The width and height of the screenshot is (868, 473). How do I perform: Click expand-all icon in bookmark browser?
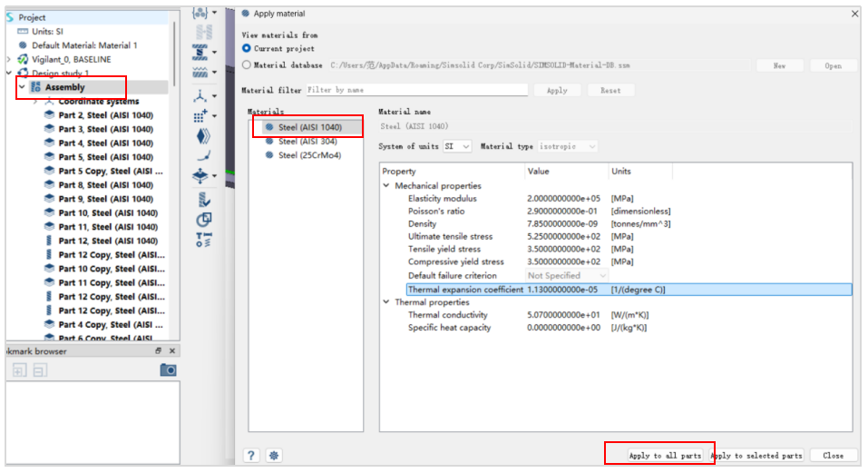pos(19,370)
